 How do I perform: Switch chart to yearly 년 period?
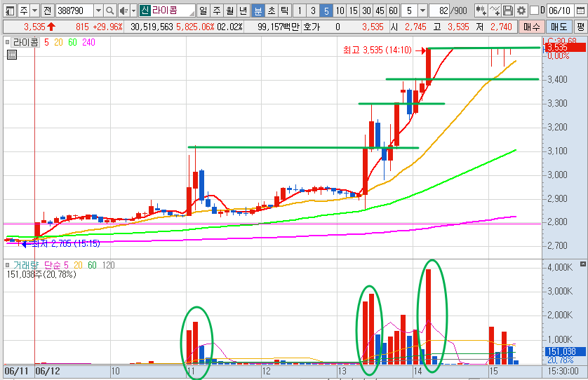pyautogui.click(x=243, y=11)
